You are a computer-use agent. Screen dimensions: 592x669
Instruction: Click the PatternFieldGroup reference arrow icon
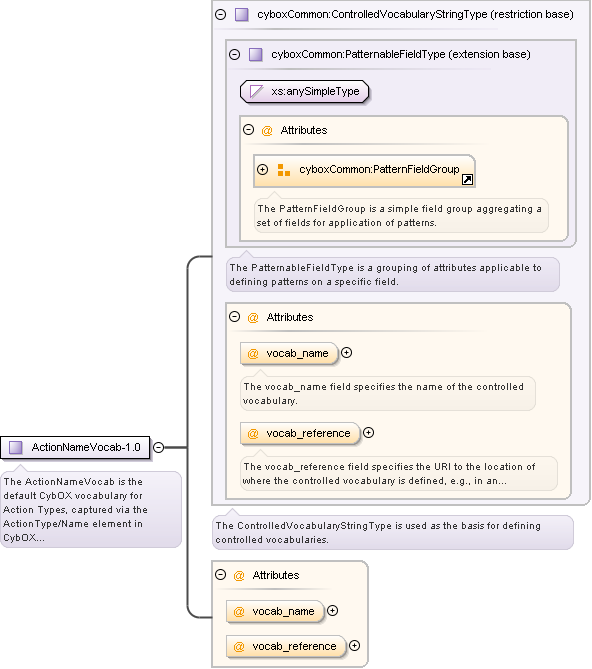[467, 180]
